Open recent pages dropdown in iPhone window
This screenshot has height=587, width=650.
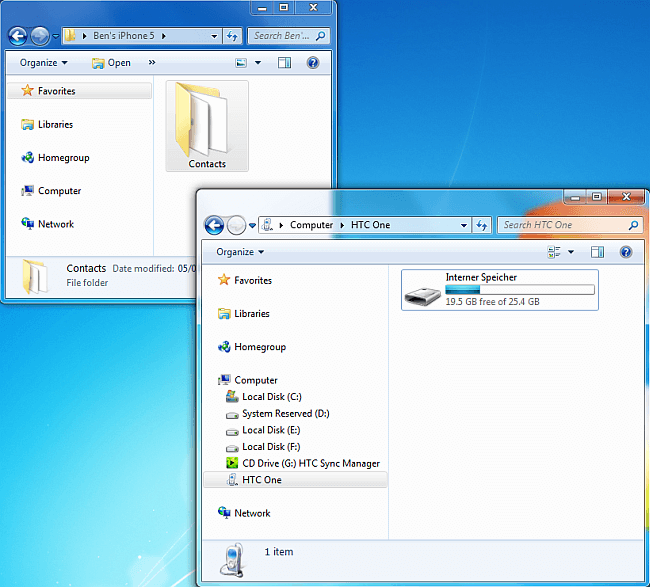(x=56, y=36)
